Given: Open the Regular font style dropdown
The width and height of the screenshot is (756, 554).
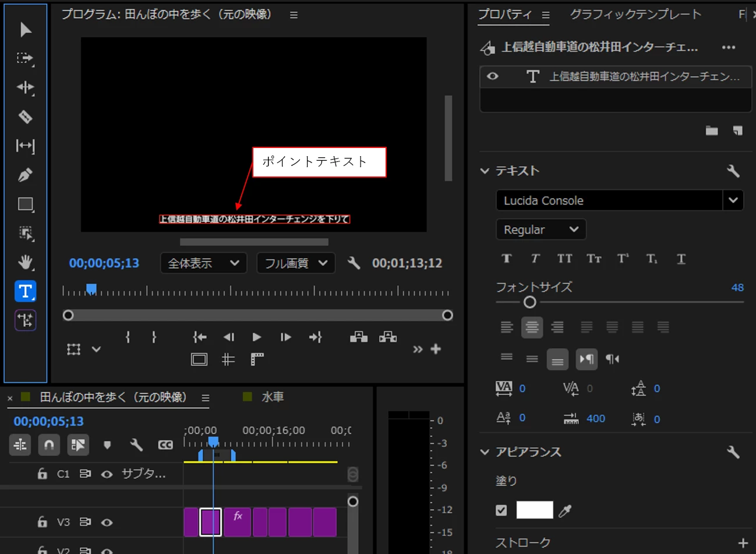Looking at the screenshot, I should [x=541, y=230].
